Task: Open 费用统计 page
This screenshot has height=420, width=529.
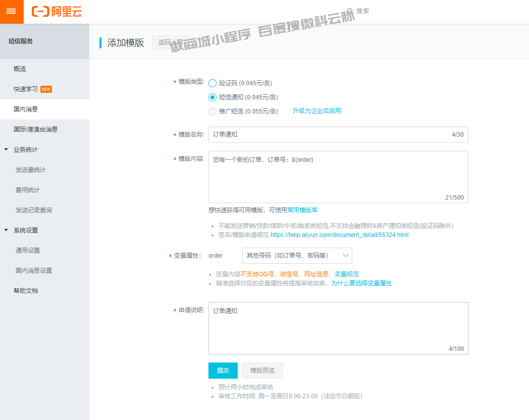Action: 27,190
